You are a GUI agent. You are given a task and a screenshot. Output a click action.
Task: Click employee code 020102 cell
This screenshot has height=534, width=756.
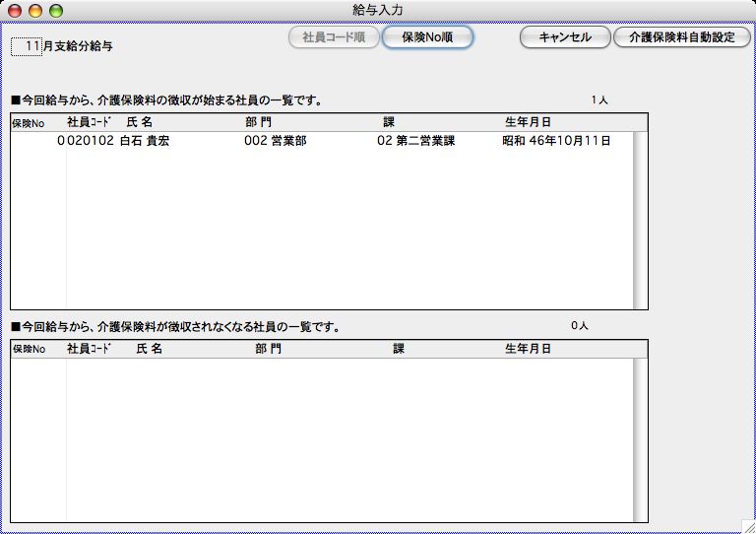[x=86, y=141]
